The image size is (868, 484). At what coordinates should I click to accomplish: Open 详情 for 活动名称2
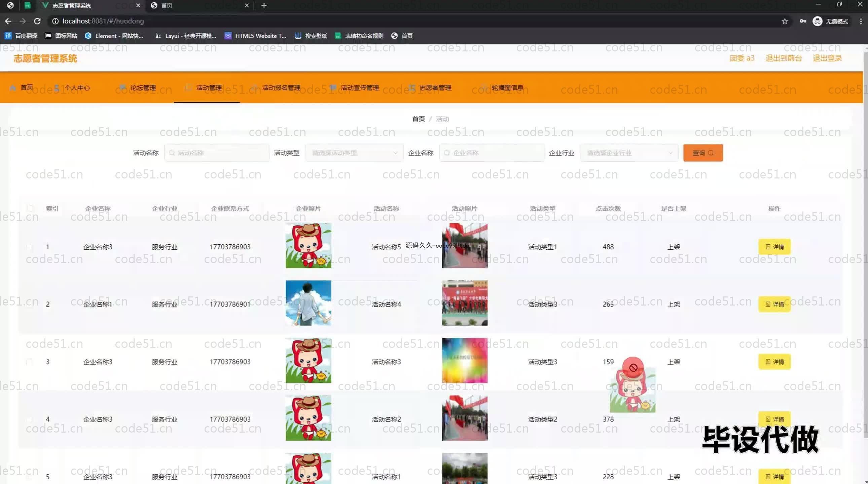coord(774,419)
